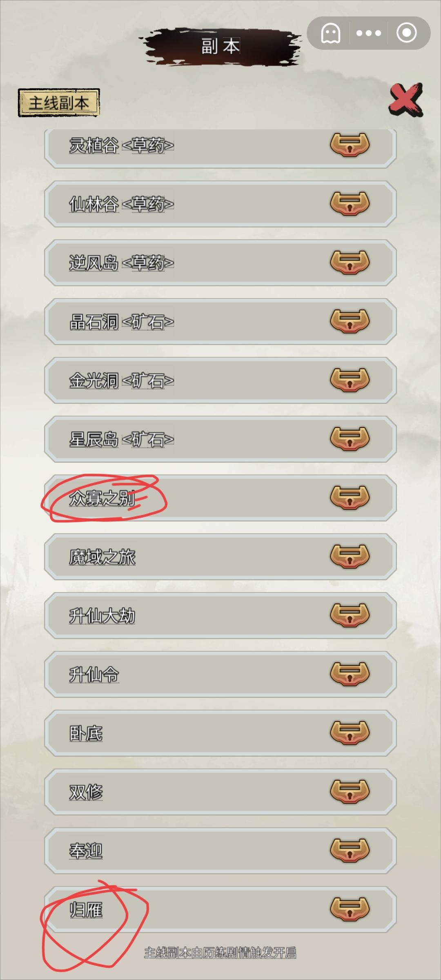The image size is (441, 980).
Task: Select the 主线副本 tab
Action: (x=59, y=102)
